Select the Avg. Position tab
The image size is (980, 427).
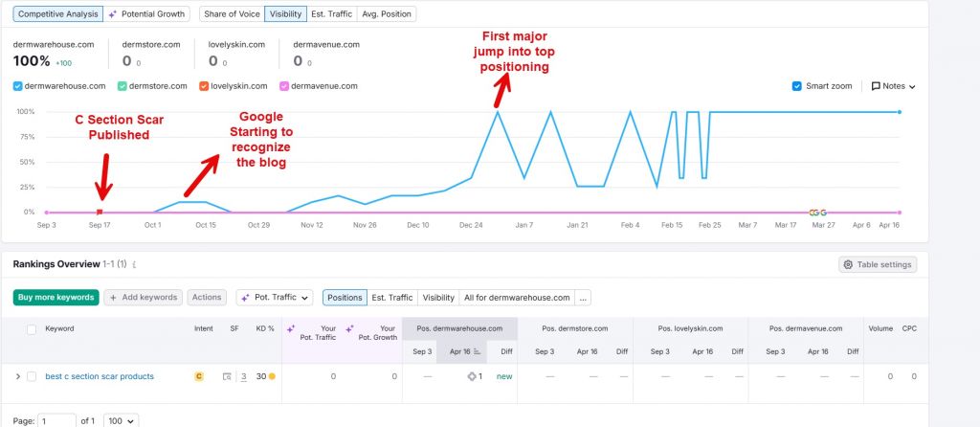click(x=387, y=13)
